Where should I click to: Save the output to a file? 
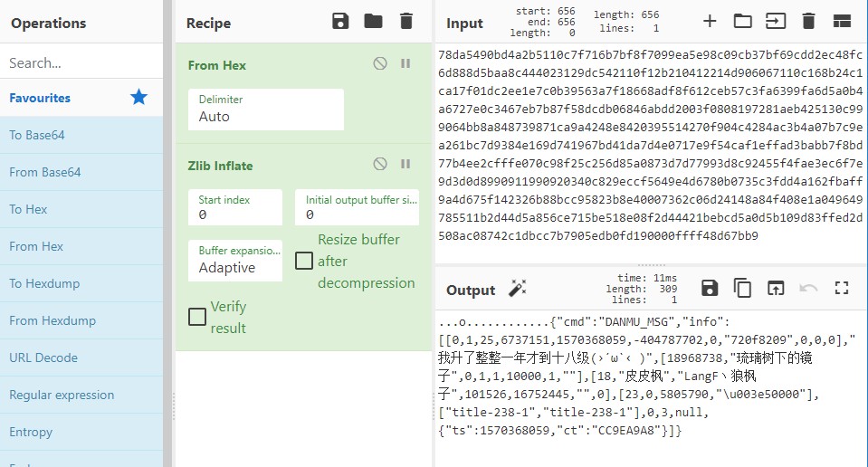[710, 289]
